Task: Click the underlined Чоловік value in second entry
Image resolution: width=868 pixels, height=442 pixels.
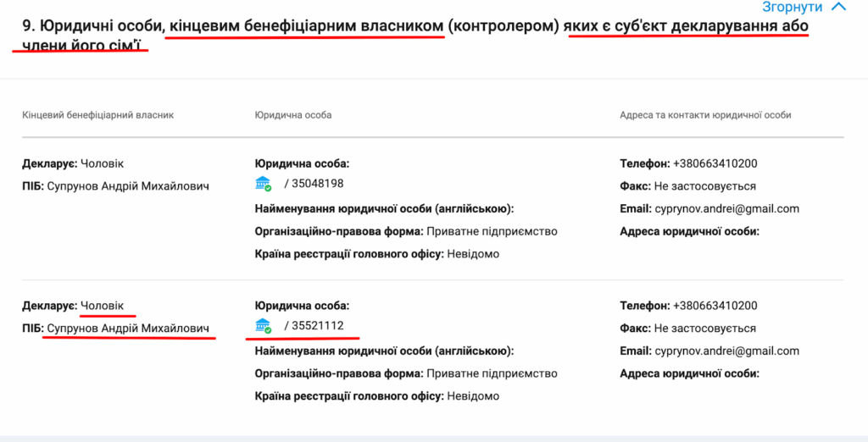Action: 102,306
